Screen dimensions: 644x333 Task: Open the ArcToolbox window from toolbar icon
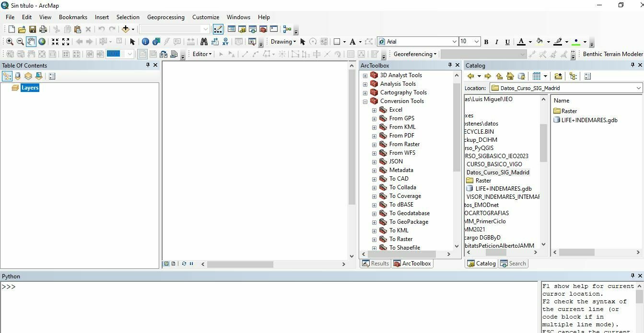click(x=263, y=29)
